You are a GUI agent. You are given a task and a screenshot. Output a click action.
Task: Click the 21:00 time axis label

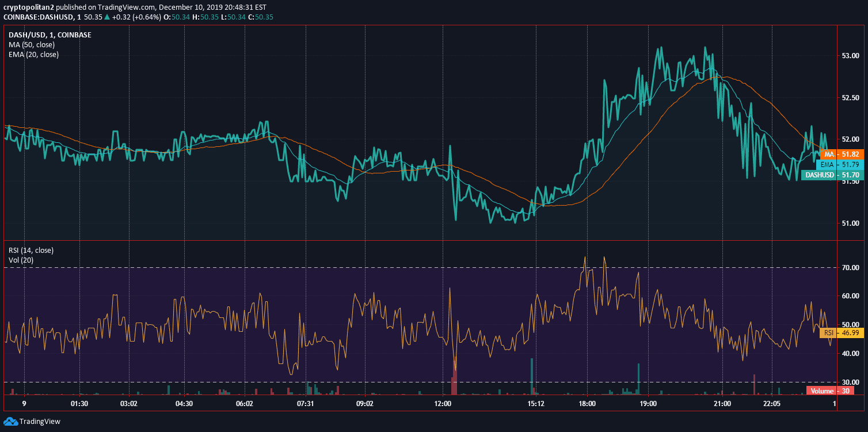pos(722,404)
